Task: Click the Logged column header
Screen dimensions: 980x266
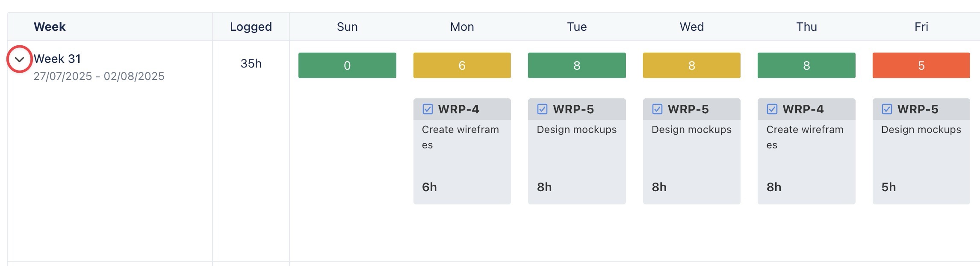Action: click(251, 27)
